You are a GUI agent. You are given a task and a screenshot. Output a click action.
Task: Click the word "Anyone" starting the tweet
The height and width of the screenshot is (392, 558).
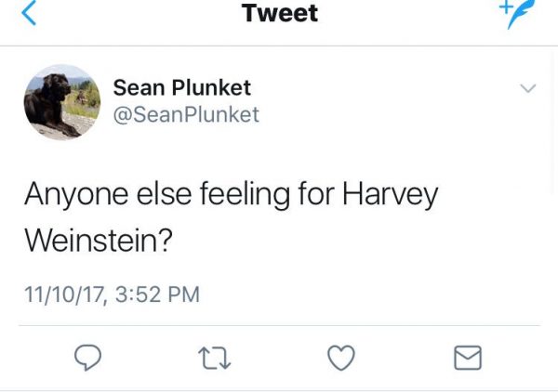point(69,193)
